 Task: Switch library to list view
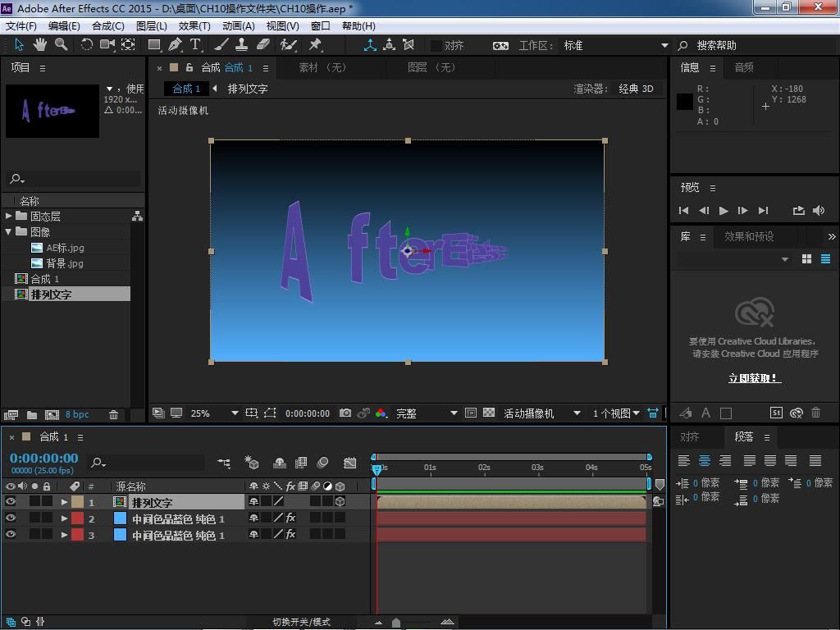[x=825, y=259]
